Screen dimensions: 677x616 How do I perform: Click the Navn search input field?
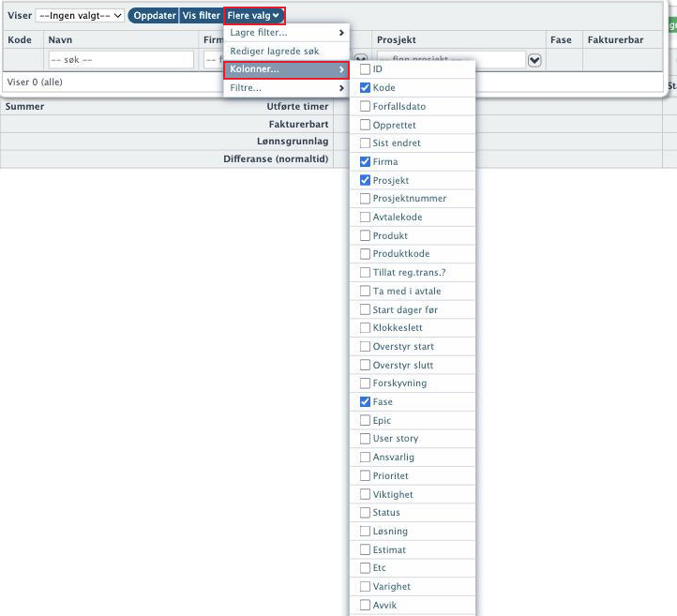pyautogui.click(x=121, y=60)
